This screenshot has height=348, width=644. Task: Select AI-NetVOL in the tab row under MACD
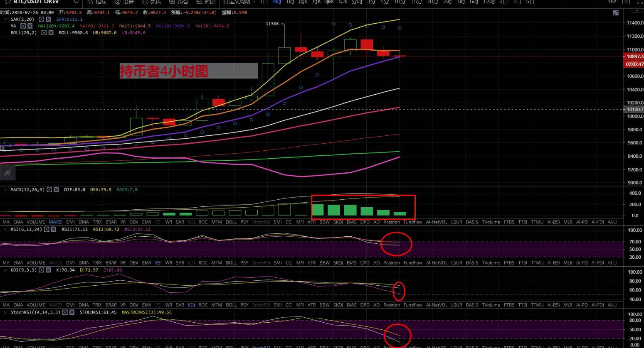437,222
